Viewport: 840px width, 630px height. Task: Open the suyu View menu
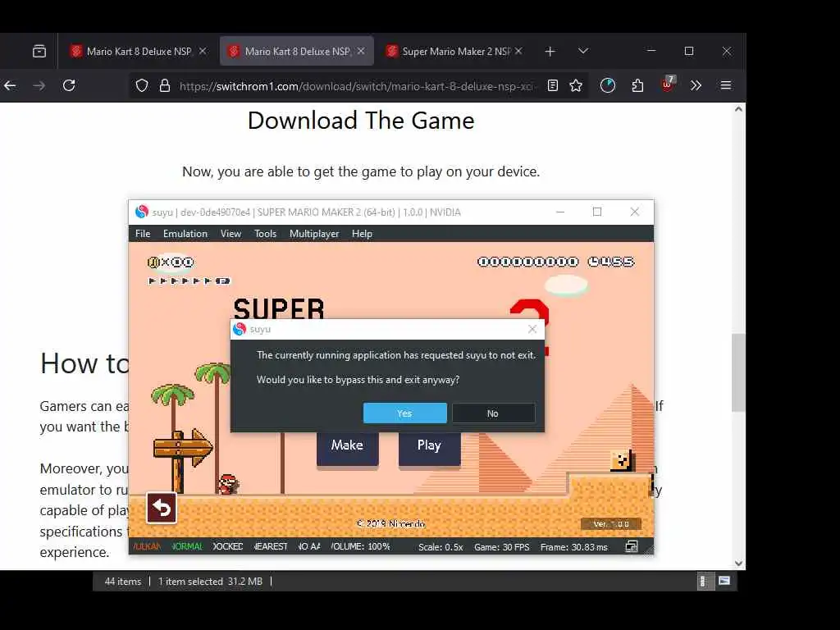point(231,234)
